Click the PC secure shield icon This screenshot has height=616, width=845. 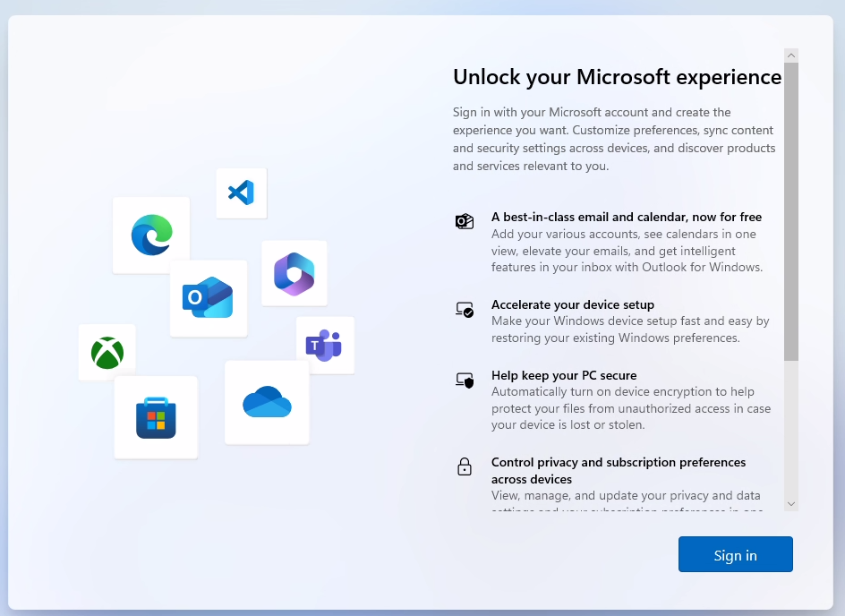(x=464, y=381)
